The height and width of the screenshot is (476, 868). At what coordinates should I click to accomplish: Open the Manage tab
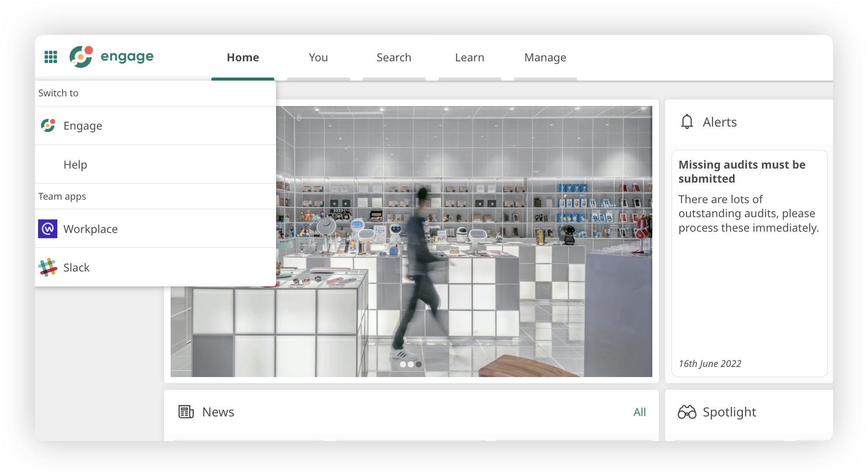(545, 57)
